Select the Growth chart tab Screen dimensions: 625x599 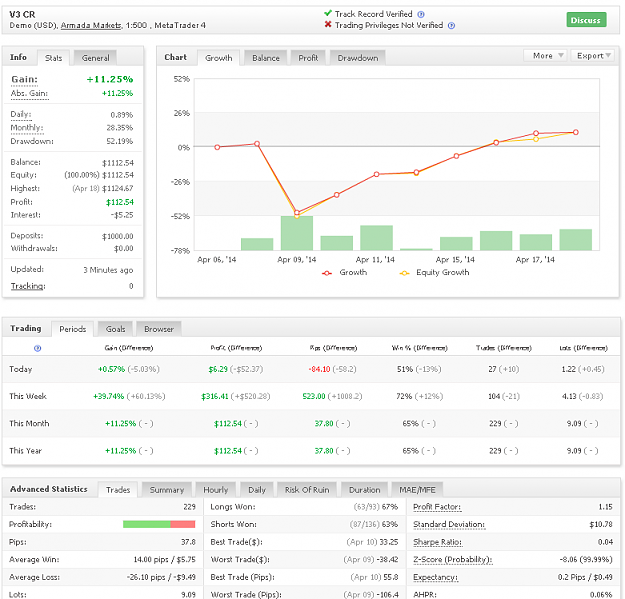tap(218, 58)
